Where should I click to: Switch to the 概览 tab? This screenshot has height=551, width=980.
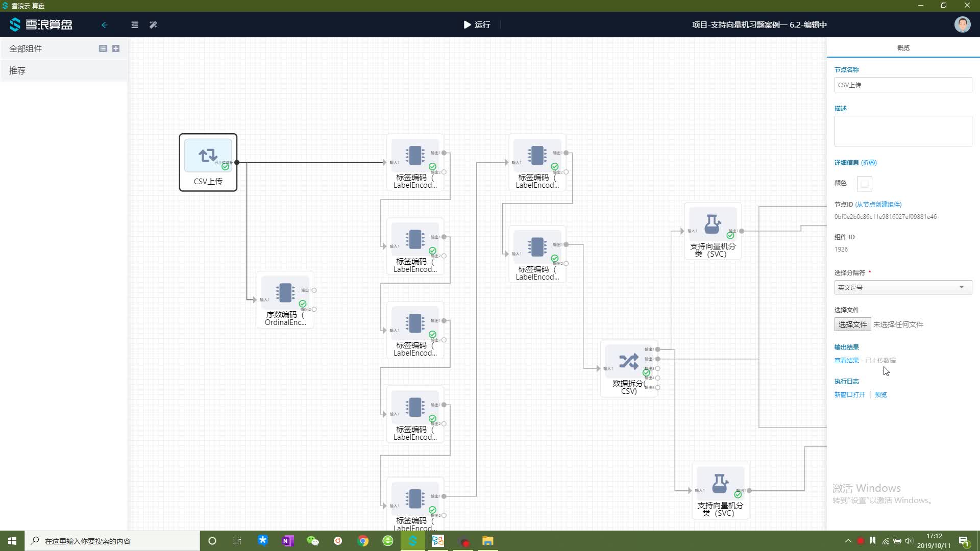tap(903, 47)
